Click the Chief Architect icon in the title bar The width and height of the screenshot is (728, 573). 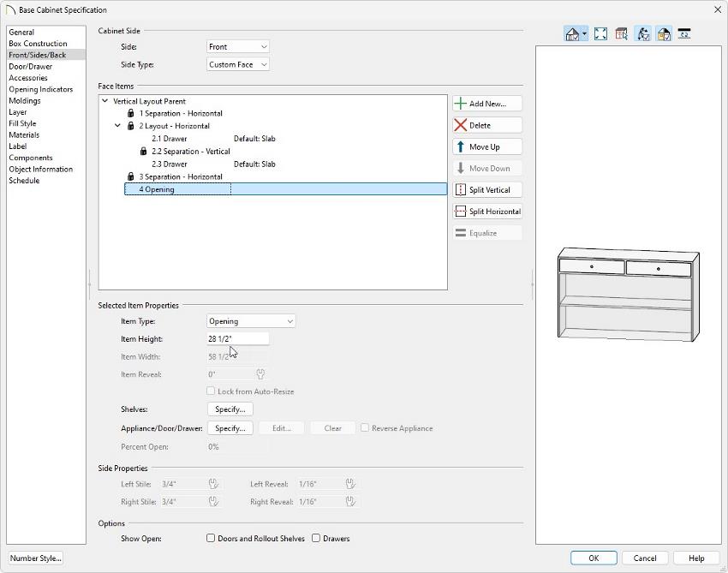tap(10, 9)
